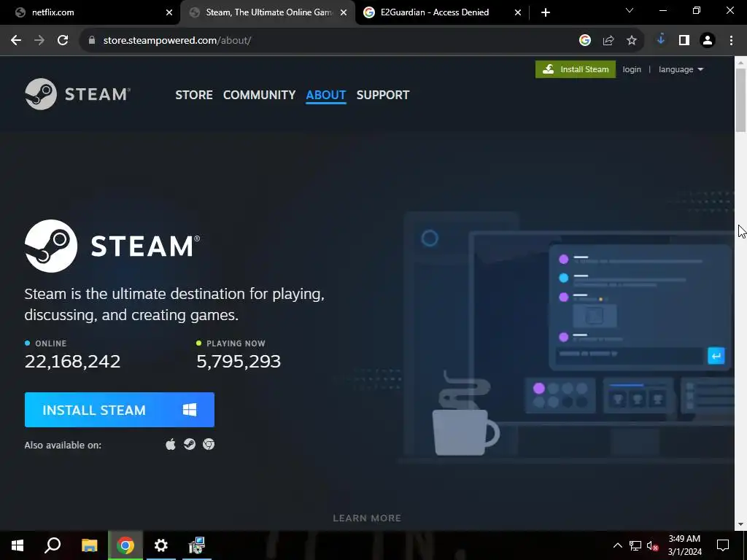Click Chrome icon in taskbar
Image resolution: width=747 pixels, height=560 pixels.
click(125, 545)
